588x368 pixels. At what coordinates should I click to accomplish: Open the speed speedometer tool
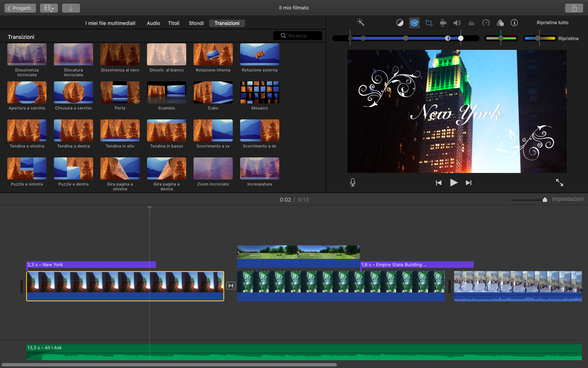pyautogui.click(x=486, y=23)
